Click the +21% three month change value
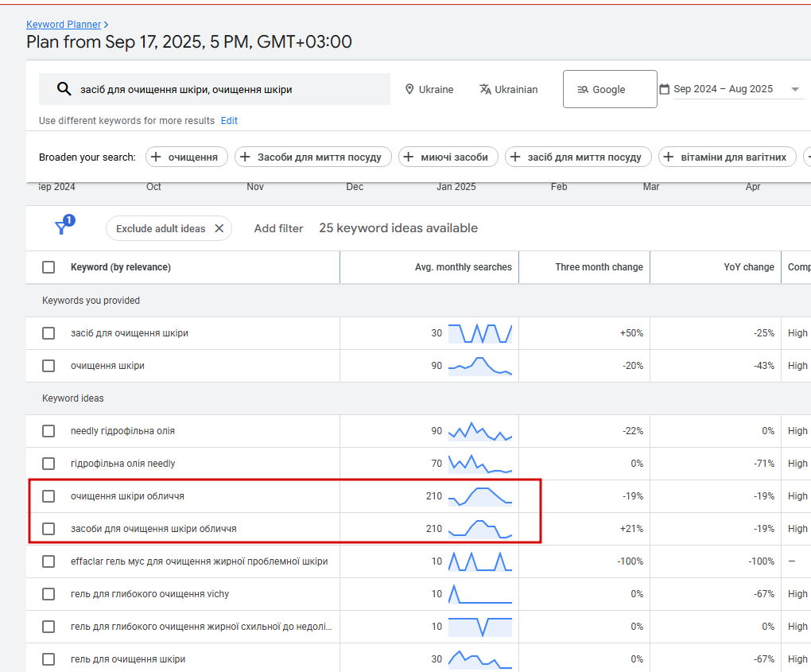Screen dimensions: 811x672 tap(631, 529)
